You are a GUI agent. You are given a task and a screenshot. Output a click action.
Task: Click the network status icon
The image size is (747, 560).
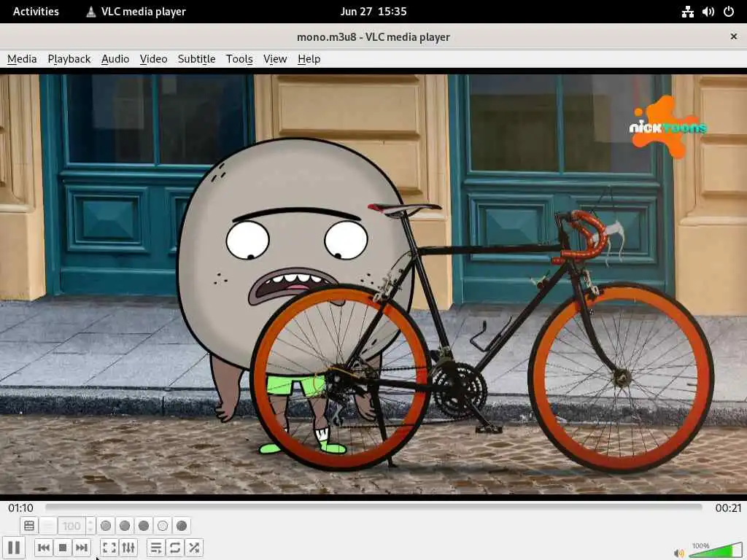687,12
